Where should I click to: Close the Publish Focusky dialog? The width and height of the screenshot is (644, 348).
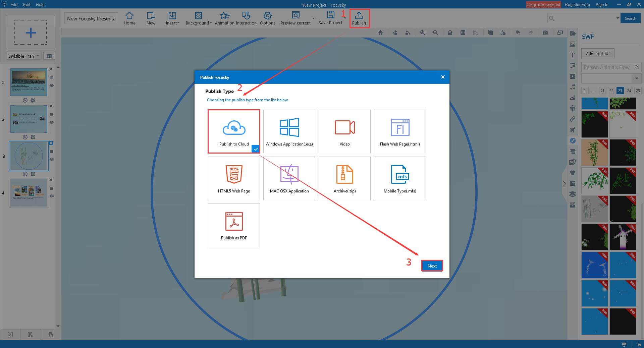[x=443, y=77]
